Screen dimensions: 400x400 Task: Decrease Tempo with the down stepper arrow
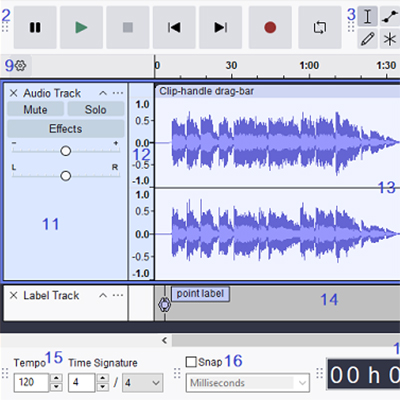pyautogui.click(x=56, y=387)
